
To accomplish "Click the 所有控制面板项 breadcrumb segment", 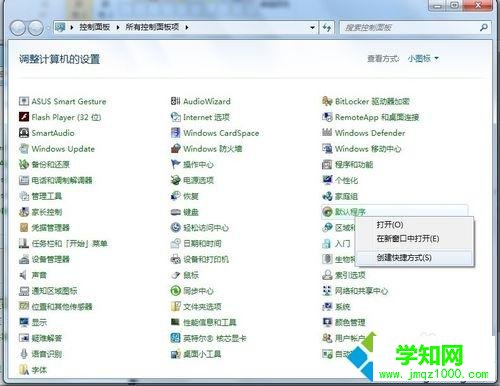I will click(x=152, y=27).
